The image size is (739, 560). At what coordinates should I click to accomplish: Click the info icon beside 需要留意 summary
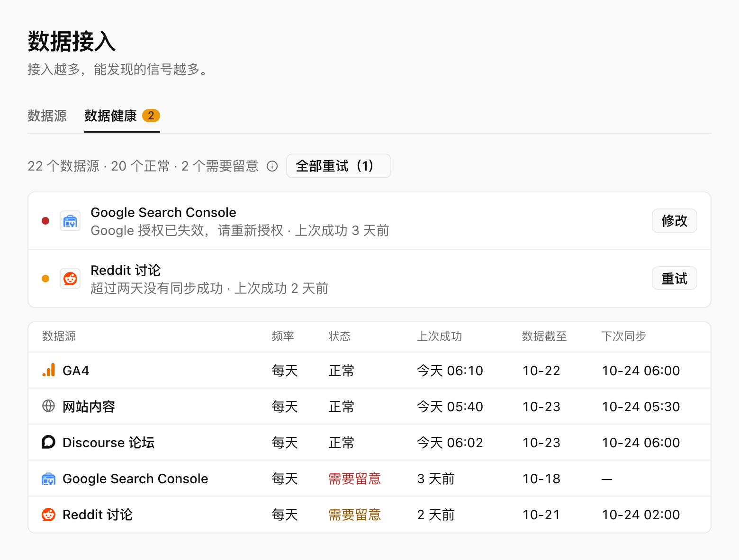point(272,166)
